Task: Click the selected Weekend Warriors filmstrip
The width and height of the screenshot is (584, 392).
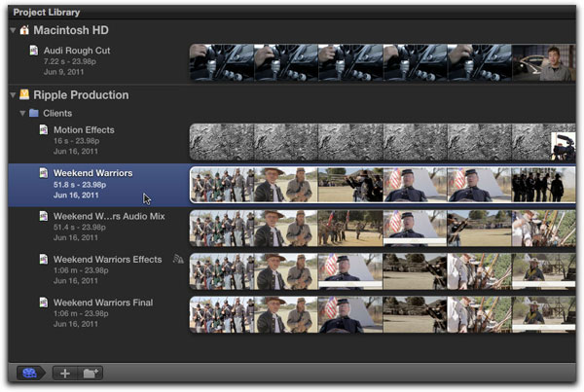Action: 383,185
